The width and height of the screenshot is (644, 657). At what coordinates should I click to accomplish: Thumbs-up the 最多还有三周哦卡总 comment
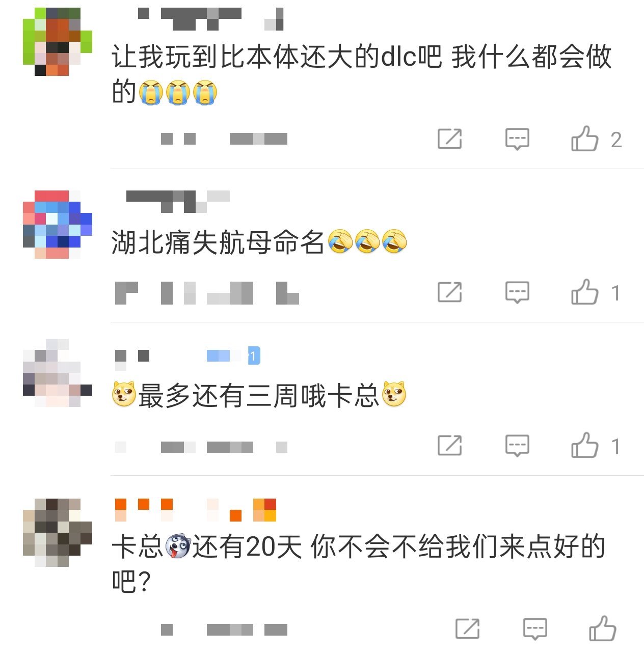click(x=584, y=445)
